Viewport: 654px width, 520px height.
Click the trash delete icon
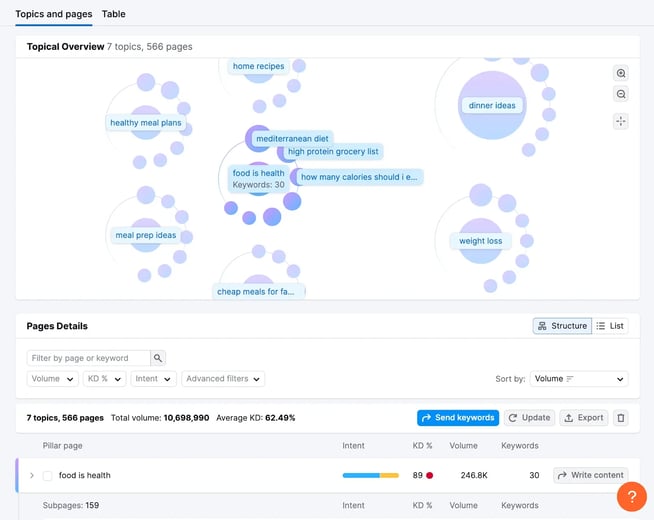pyautogui.click(x=621, y=418)
